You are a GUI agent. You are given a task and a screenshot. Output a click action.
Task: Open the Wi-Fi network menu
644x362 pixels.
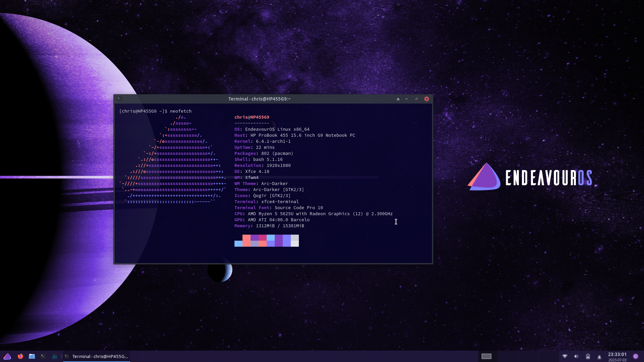[565, 356]
